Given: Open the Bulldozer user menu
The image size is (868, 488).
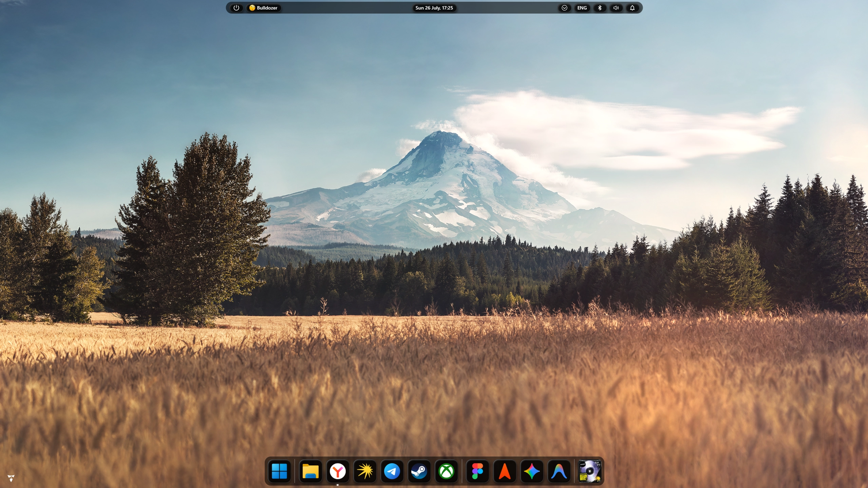Looking at the screenshot, I should coord(264,8).
